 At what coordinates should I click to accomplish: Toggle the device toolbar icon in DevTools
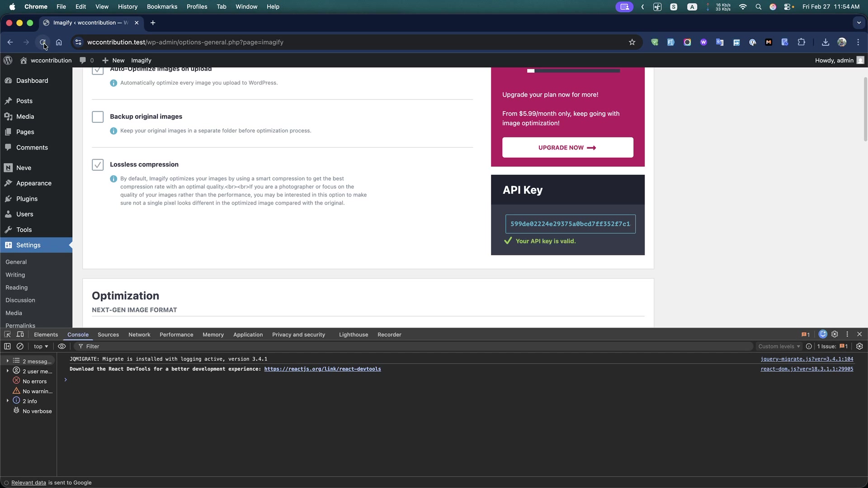pos(20,334)
